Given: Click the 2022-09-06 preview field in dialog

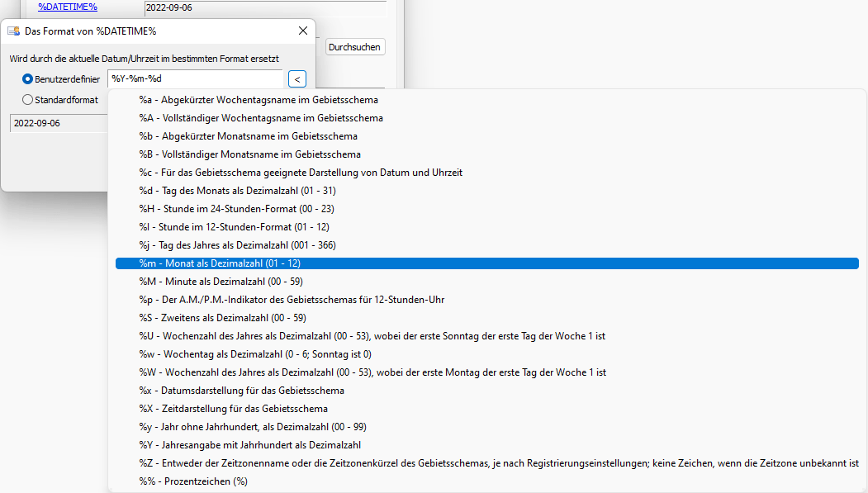Looking at the screenshot, I should [x=59, y=123].
